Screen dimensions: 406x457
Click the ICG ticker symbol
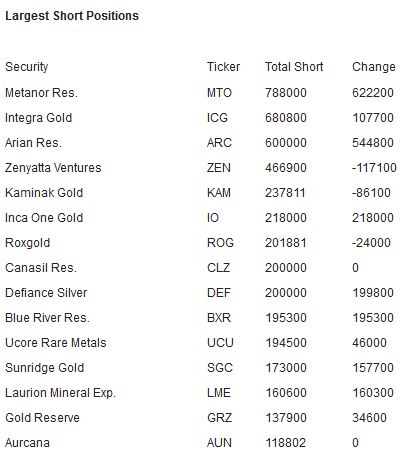click(217, 118)
